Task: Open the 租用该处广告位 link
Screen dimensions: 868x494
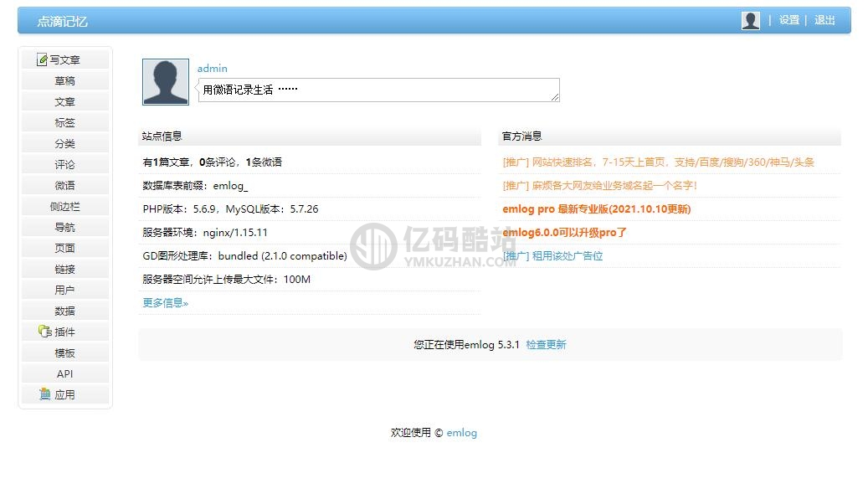Action: pos(552,256)
